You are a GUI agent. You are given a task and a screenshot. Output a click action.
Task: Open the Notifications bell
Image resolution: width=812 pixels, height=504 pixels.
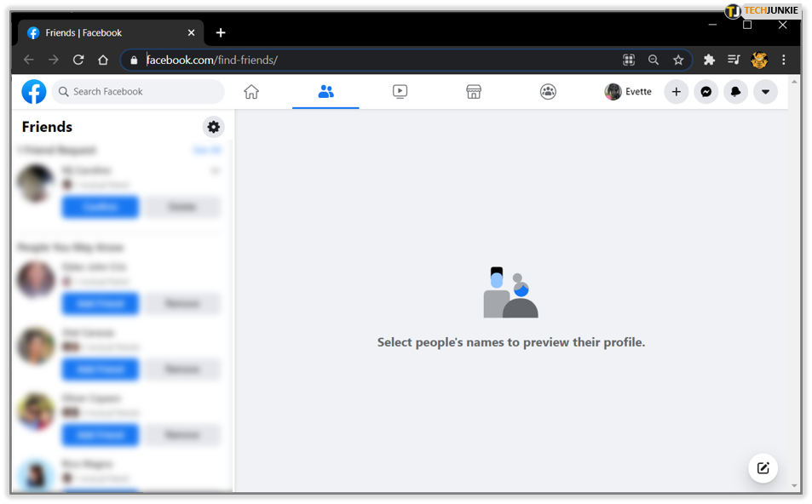[x=735, y=91]
